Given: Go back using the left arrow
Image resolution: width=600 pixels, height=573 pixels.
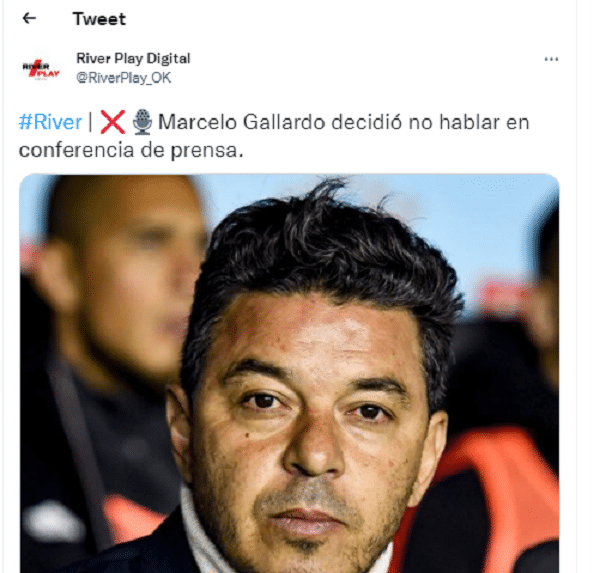Looking at the screenshot, I should pyautogui.click(x=29, y=18).
